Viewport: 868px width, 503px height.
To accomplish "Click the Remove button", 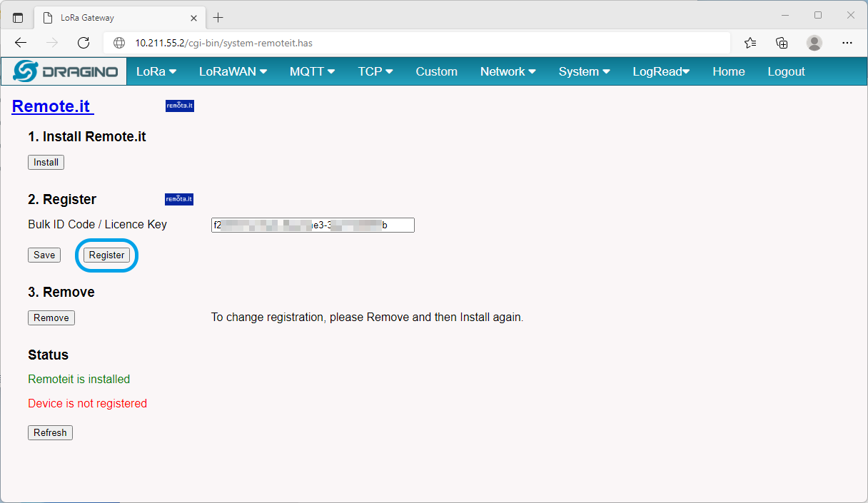I will (51, 318).
